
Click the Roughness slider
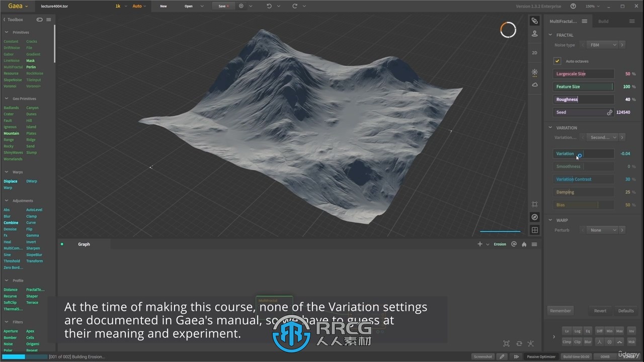tap(584, 100)
